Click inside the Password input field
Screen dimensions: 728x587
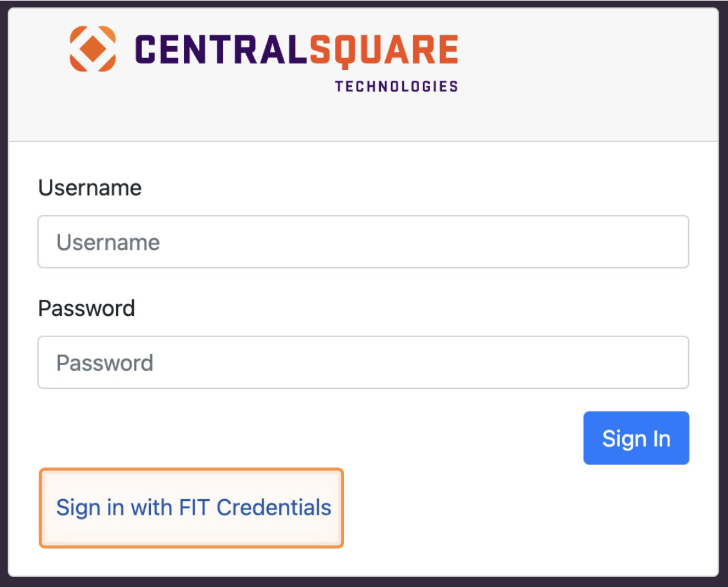point(363,362)
